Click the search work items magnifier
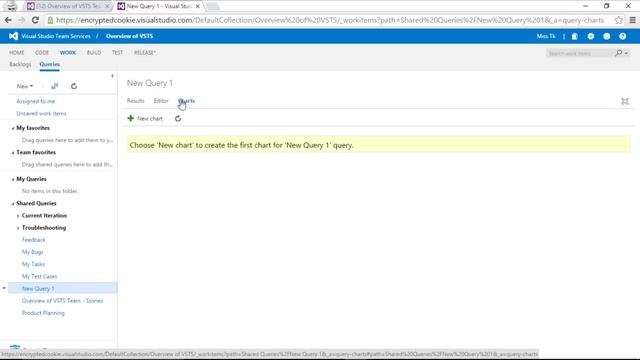The height and width of the screenshot is (360, 640). [619, 53]
